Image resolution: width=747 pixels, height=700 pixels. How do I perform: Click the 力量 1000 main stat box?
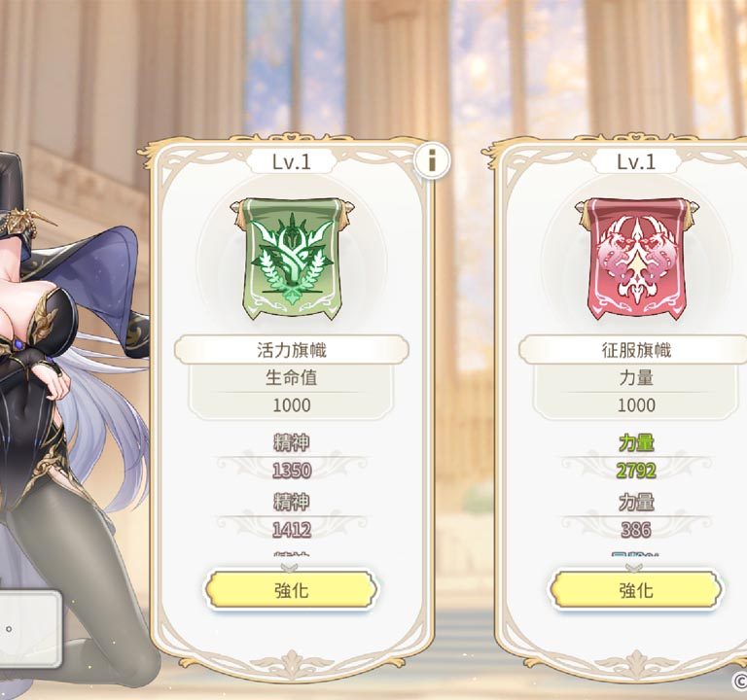point(636,392)
